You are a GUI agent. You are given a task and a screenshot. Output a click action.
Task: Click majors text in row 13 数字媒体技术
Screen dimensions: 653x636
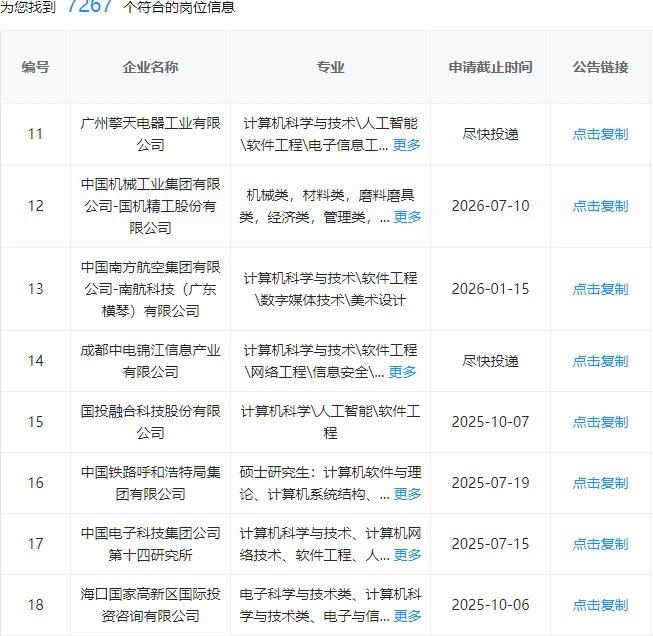click(330, 289)
